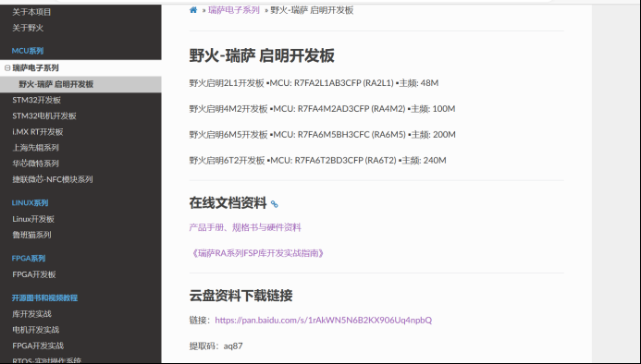Click the 野火-瑞萨 启明开发板 page title
This screenshot has height=364, width=641.
click(x=262, y=56)
